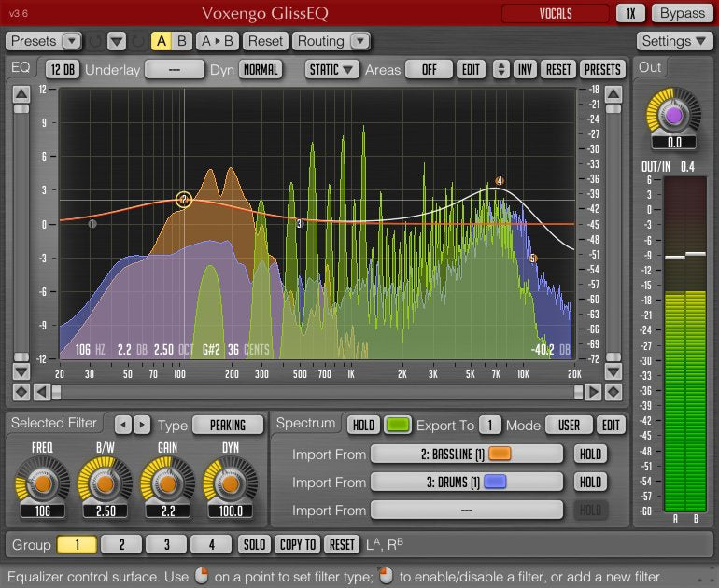Image resolution: width=719 pixels, height=588 pixels.
Task: Click the green spectrum color swatch
Action: (398, 425)
